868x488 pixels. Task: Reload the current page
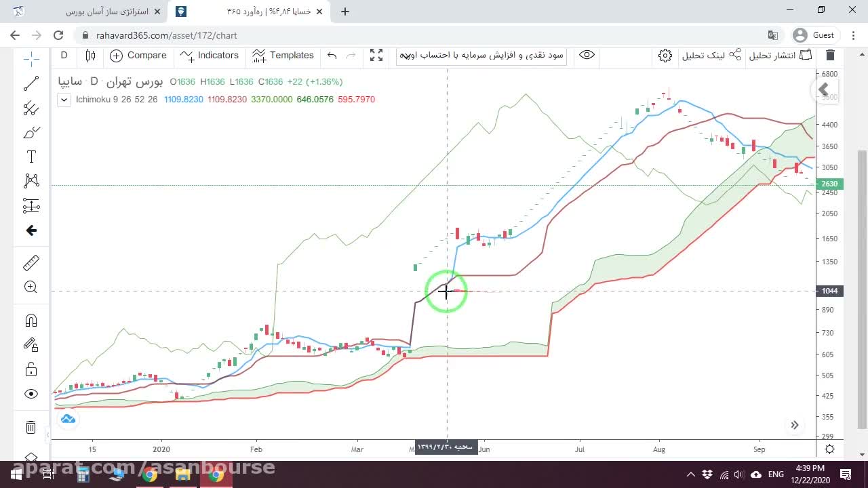[58, 35]
